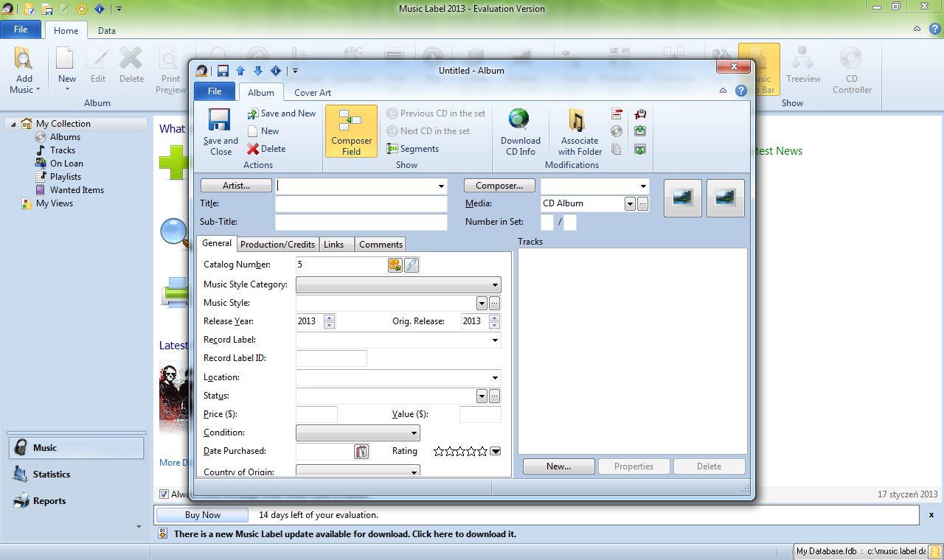
Task: Click the first cover art image button
Action: 682,198
